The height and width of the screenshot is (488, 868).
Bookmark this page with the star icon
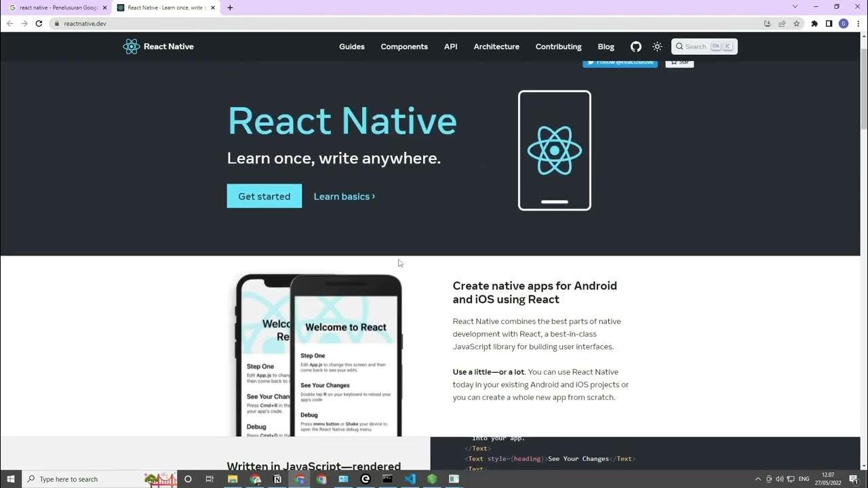click(x=797, y=24)
